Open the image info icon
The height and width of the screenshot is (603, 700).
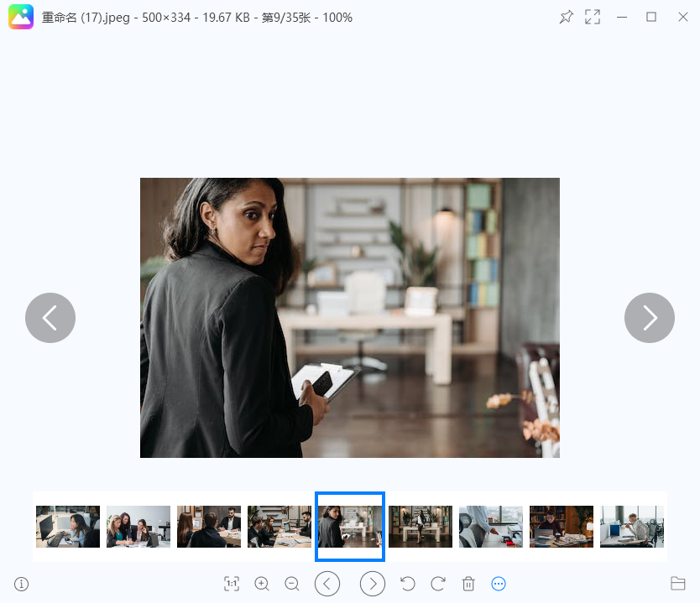click(x=22, y=584)
